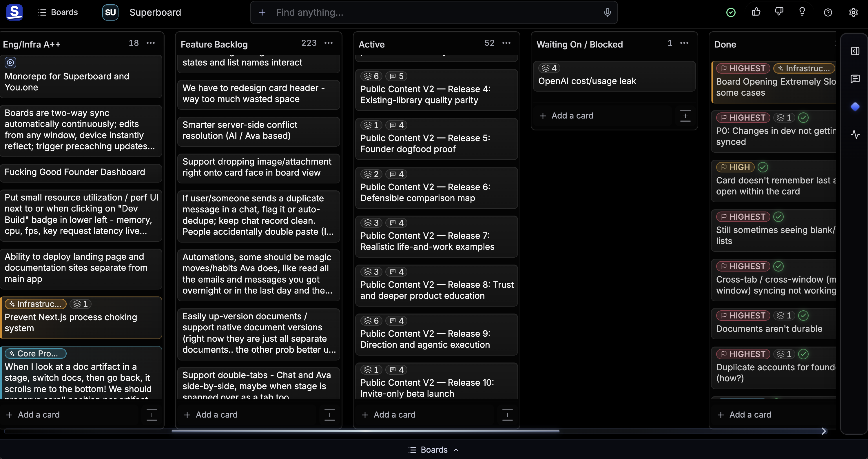Image resolution: width=868 pixels, height=459 pixels.
Task: Click the Active list header
Action: tap(372, 44)
